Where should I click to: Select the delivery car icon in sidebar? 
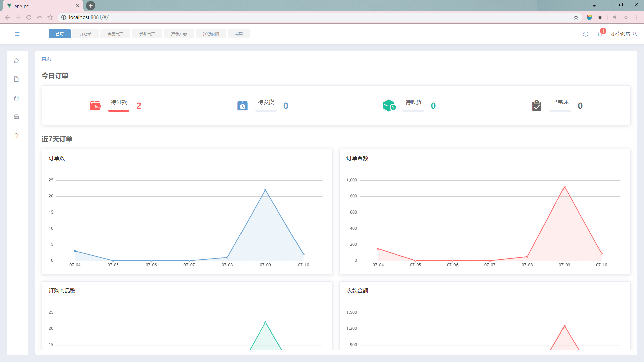click(16, 117)
